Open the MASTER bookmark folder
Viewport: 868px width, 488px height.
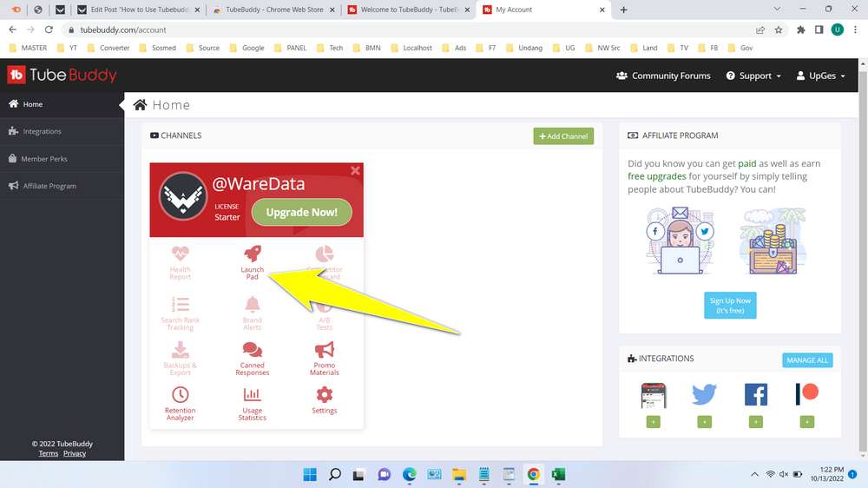[x=29, y=48]
